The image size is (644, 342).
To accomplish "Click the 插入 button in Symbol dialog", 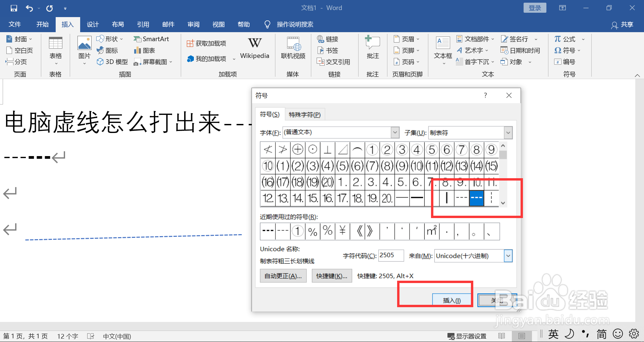I will 452,300.
